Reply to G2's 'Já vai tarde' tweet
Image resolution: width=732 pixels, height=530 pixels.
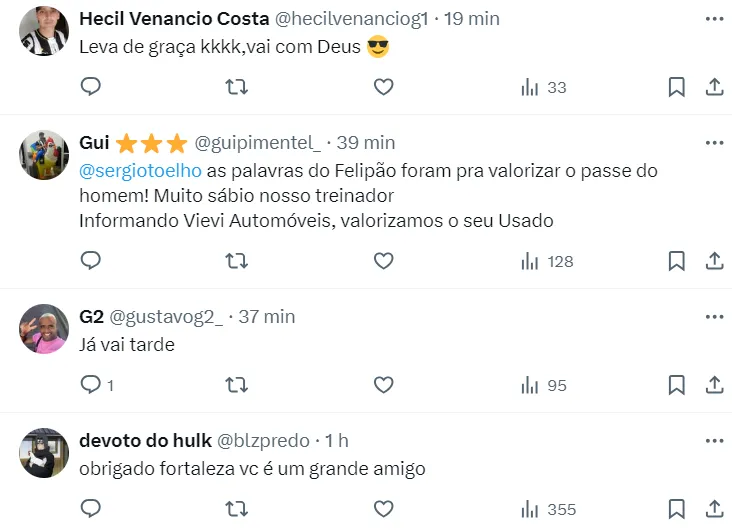[x=91, y=385]
